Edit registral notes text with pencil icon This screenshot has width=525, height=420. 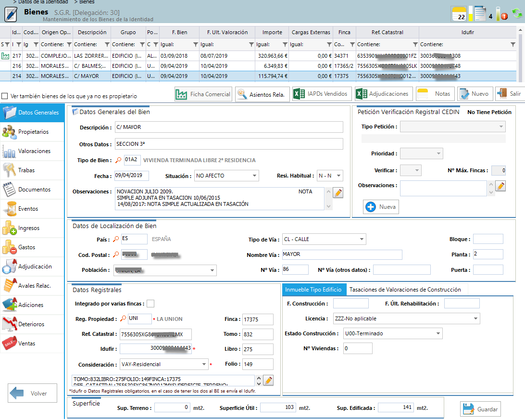point(268,381)
